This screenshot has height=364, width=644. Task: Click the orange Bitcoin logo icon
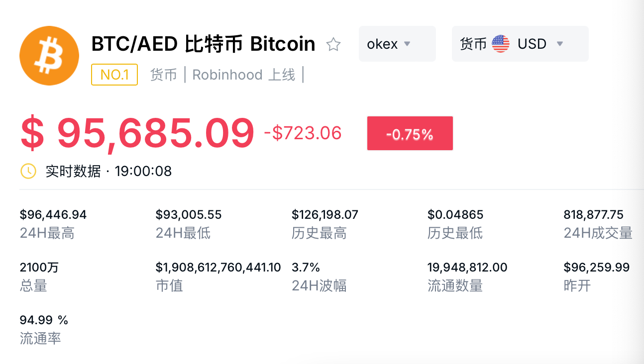[x=49, y=55]
